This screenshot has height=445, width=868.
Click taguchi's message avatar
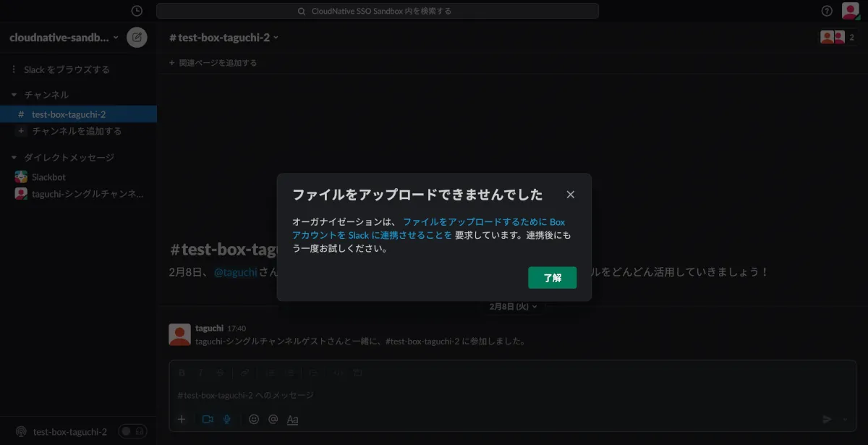pos(179,334)
